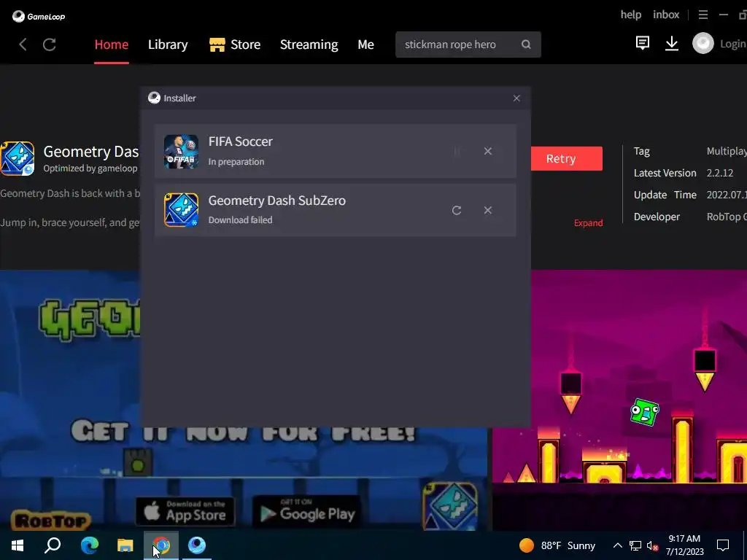Click the yellow Store shop icon
This screenshot has width=747, height=560.
coord(217,44)
